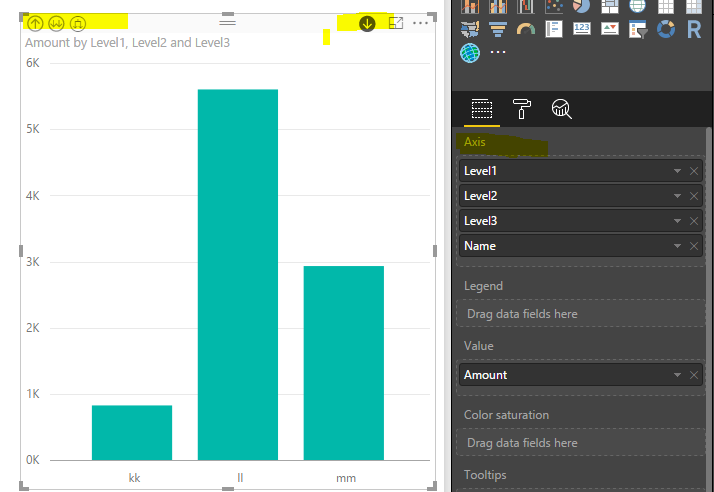The image size is (714, 492).
Task: Pick the Line and clustered column chart visual
Action: coord(498,6)
